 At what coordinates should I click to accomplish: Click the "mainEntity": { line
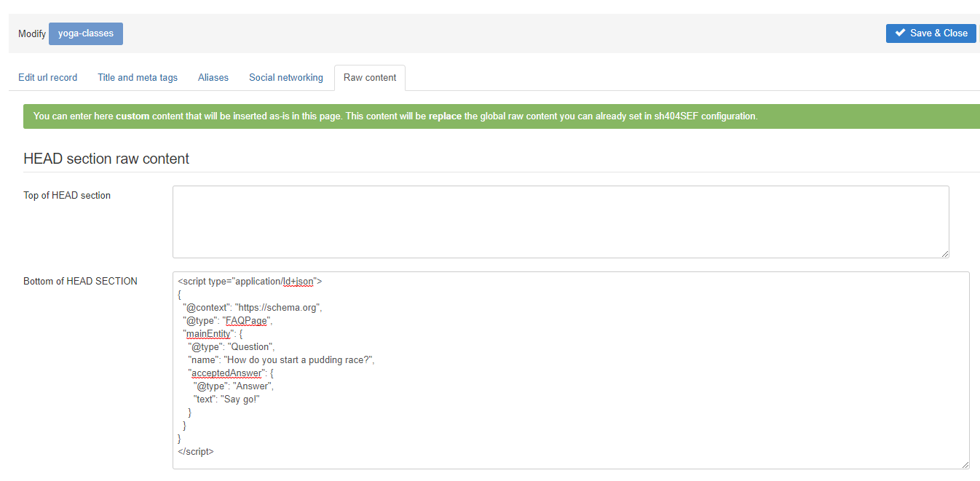[x=213, y=333]
